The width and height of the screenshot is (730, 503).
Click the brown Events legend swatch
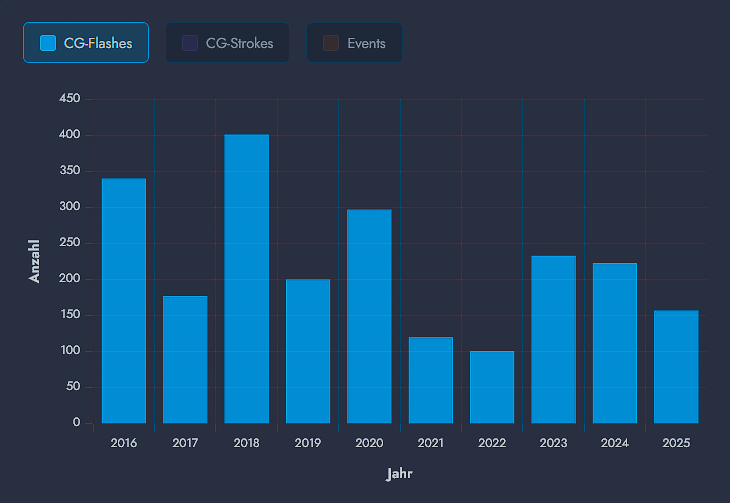point(331,43)
